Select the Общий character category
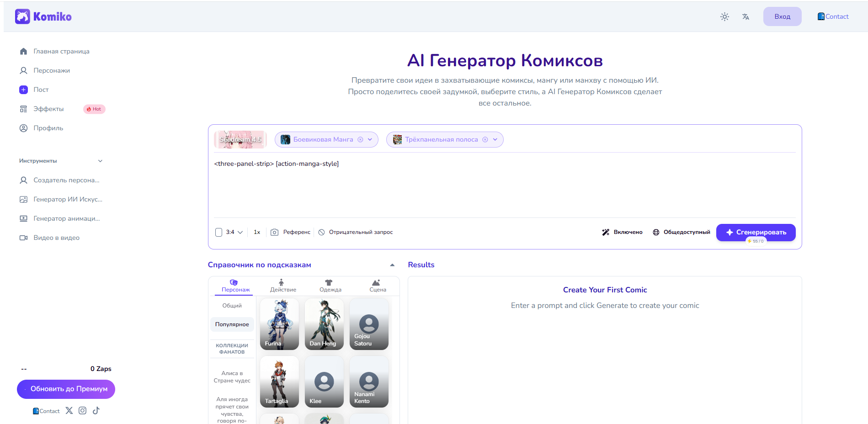 point(232,306)
